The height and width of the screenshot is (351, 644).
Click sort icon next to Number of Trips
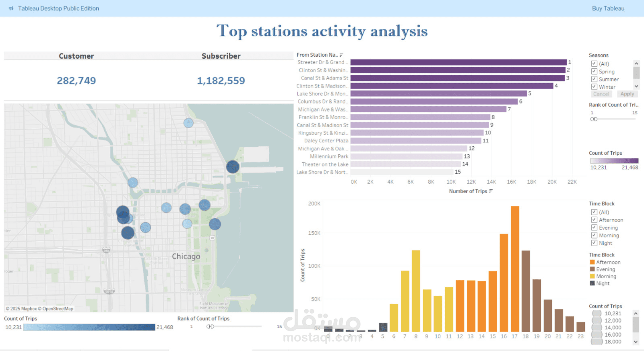pyautogui.click(x=491, y=191)
